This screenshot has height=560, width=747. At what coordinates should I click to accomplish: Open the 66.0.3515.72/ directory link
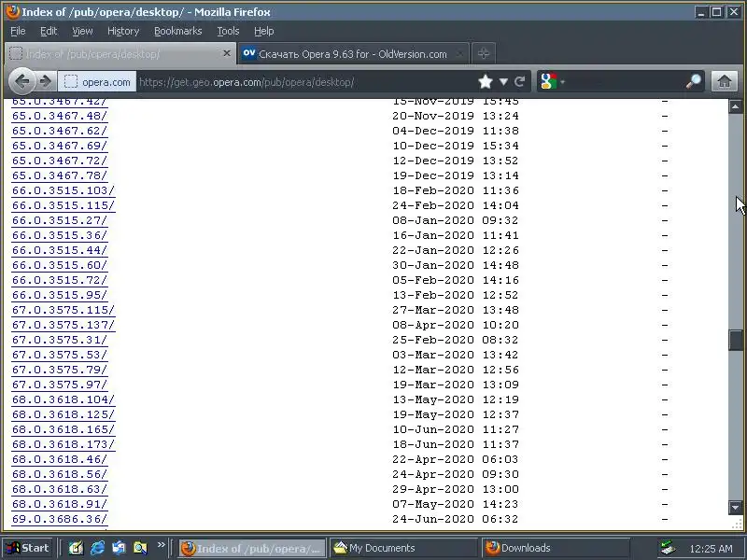[x=60, y=280]
